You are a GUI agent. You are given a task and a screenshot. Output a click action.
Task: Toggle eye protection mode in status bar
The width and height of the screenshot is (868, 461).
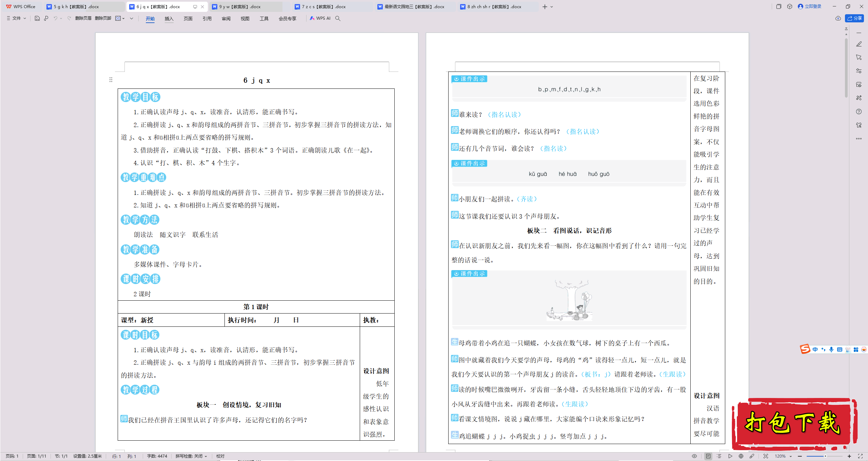694,456
